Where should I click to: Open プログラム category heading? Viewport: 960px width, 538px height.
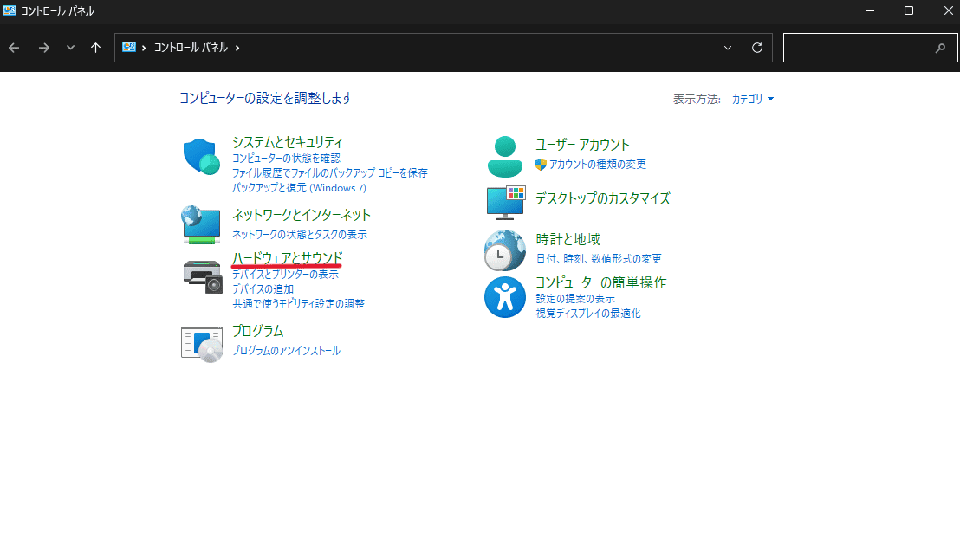(258, 331)
